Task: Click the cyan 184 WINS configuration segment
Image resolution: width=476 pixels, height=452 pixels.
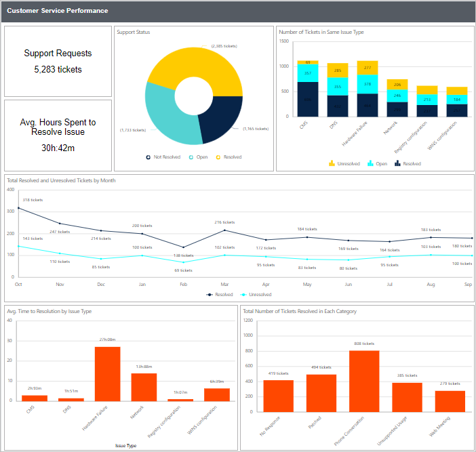Action: (456, 100)
